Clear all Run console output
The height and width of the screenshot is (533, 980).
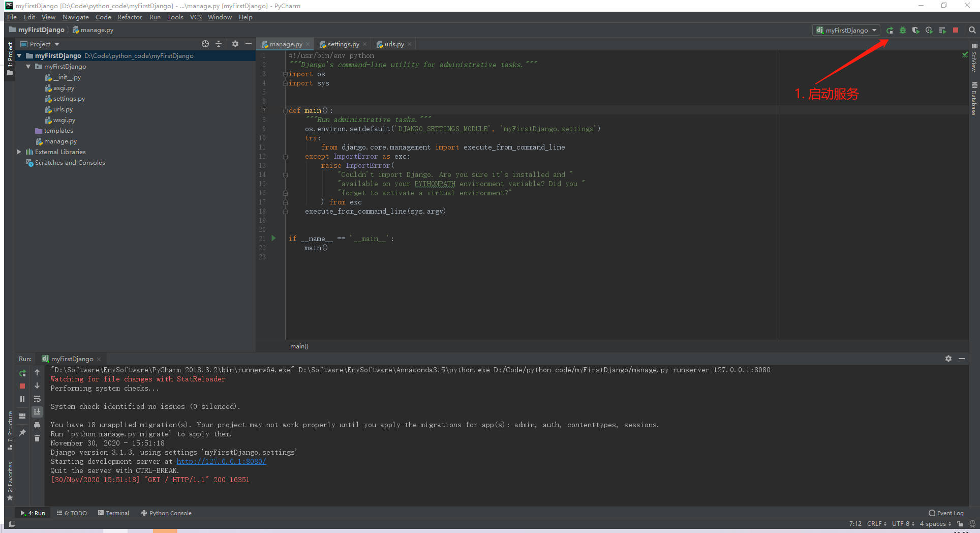pos(37,438)
